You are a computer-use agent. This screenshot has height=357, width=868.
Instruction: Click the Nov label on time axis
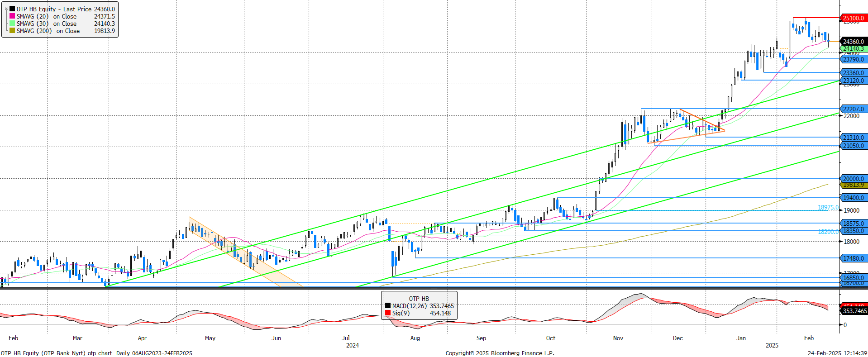[x=618, y=338]
